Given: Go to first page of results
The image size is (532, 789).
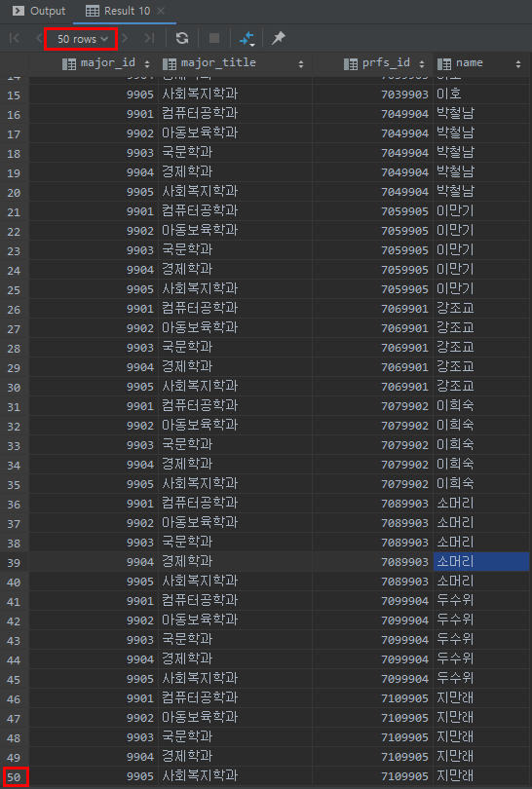Looking at the screenshot, I should (x=14, y=38).
